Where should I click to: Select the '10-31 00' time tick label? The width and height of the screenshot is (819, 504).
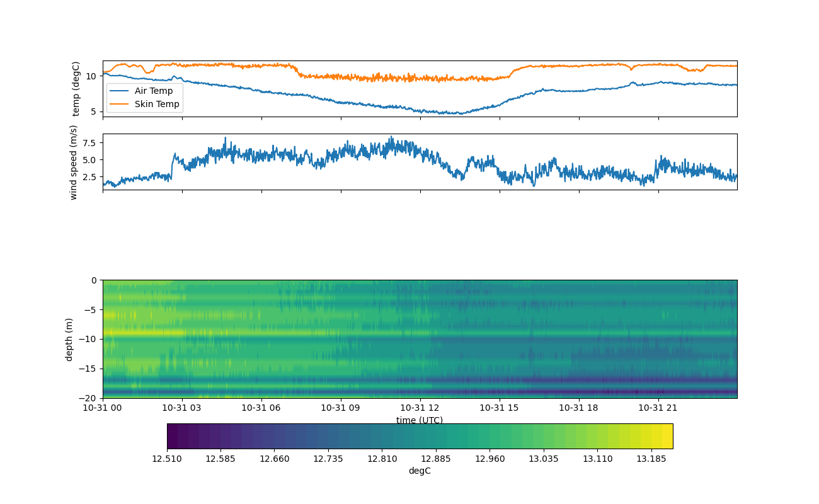[103, 408]
